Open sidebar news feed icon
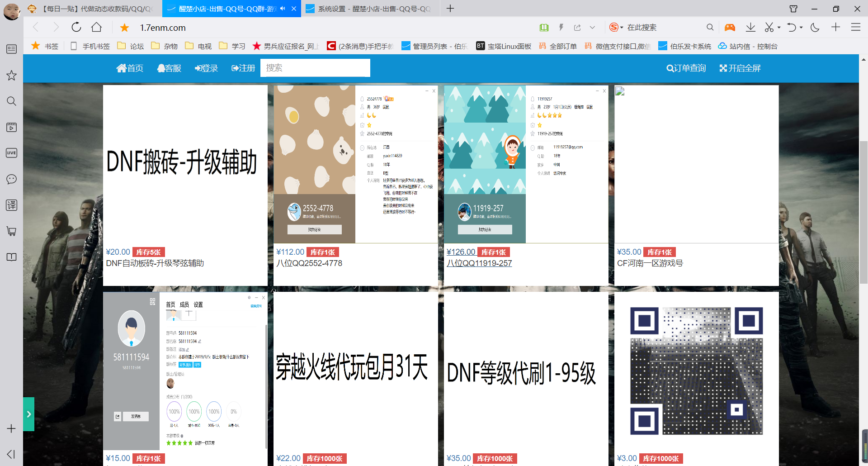Image resolution: width=868 pixels, height=466 pixels. tap(11, 49)
